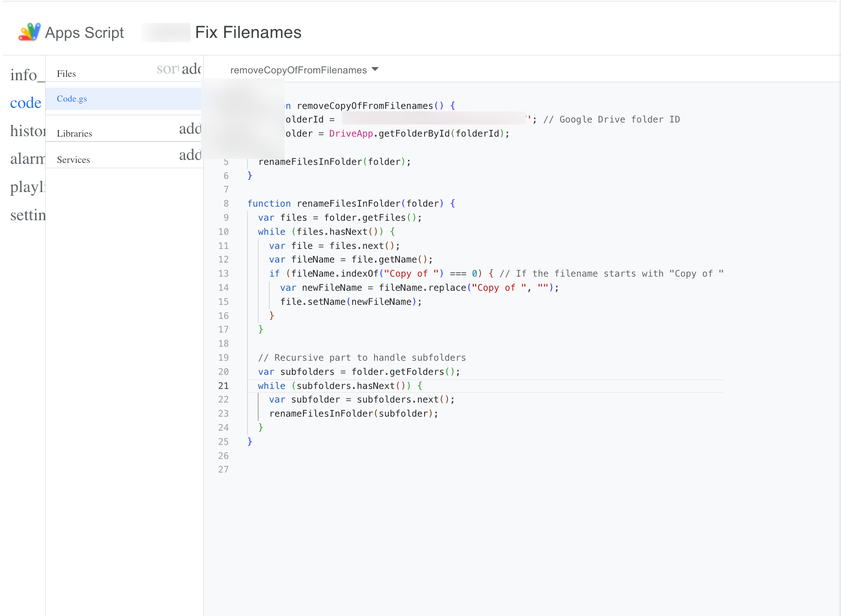Click the Services section header
Image resolution: width=841 pixels, height=616 pixels.
(x=73, y=160)
